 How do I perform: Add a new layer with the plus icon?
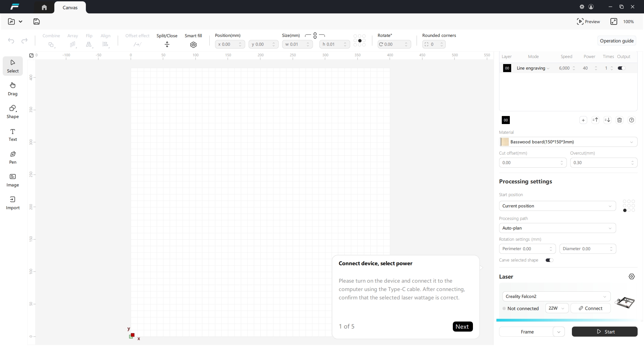pyautogui.click(x=583, y=120)
